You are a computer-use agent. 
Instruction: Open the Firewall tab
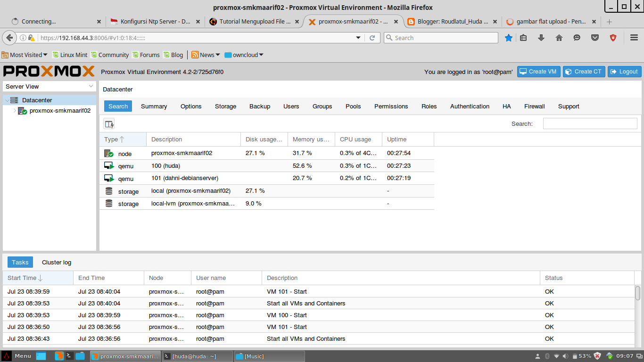pos(534,106)
